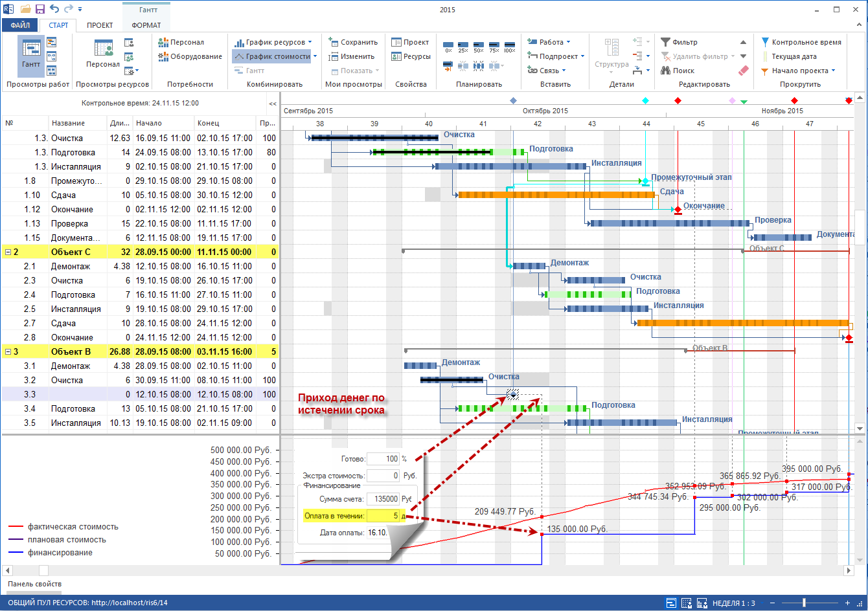The height and width of the screenshot is (611, 868).
Task: Click the Конец column header
Action: point(225,123)
